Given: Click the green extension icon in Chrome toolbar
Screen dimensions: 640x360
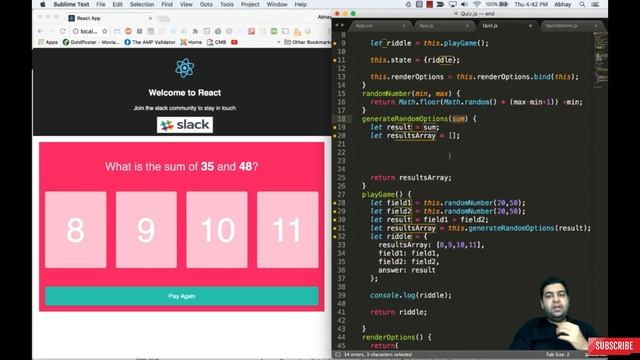Looking at the screenshot, I should [x=274, y=31].
